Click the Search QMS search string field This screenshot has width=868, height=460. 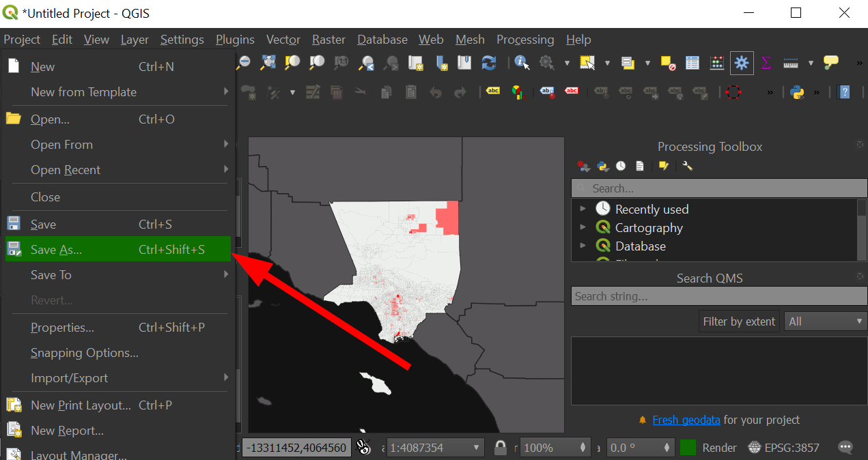click(719, 296)
